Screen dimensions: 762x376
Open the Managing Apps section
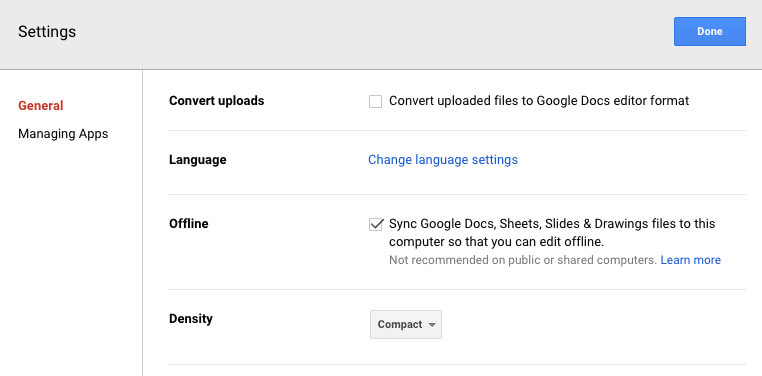(63, 134)
